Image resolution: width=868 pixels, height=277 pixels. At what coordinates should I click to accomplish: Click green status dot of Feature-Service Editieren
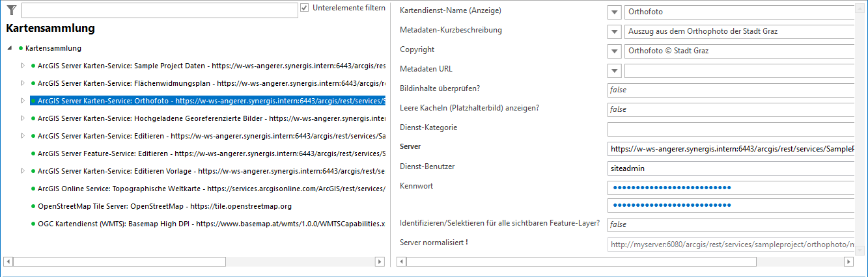tap(33, 153)
